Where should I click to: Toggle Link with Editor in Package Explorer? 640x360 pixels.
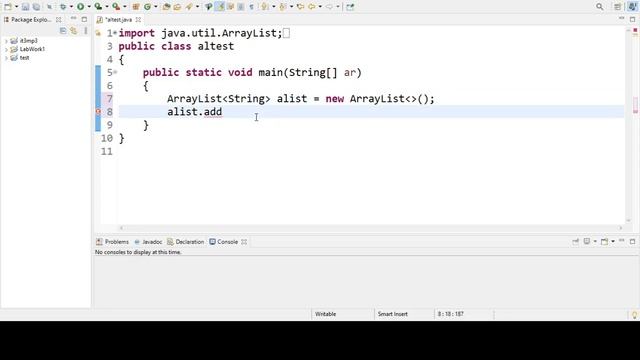[x=73, y=31]
